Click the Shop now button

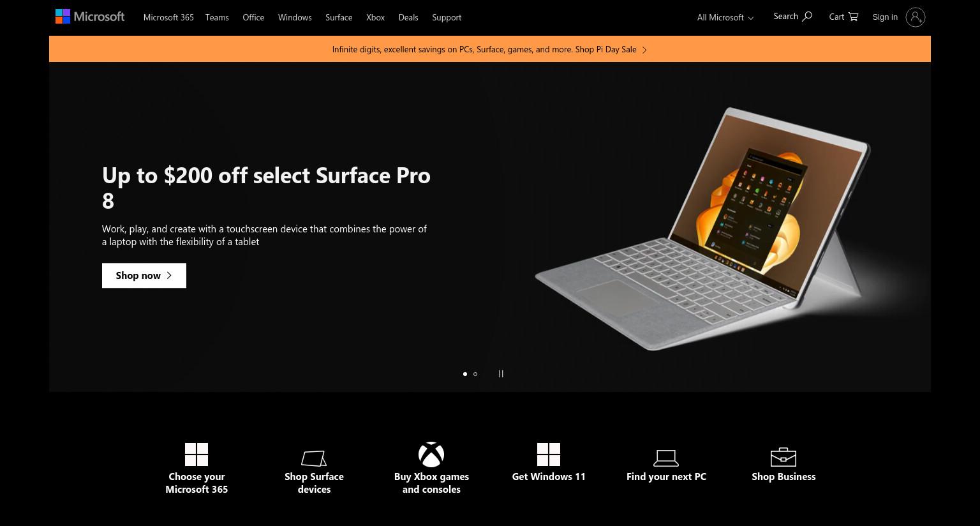[144, 276]
